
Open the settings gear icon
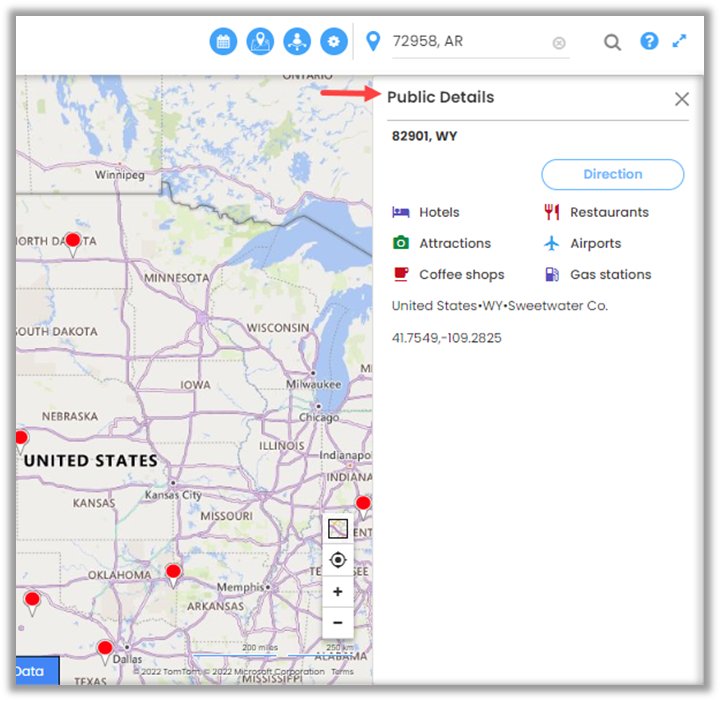coord(334,42)
